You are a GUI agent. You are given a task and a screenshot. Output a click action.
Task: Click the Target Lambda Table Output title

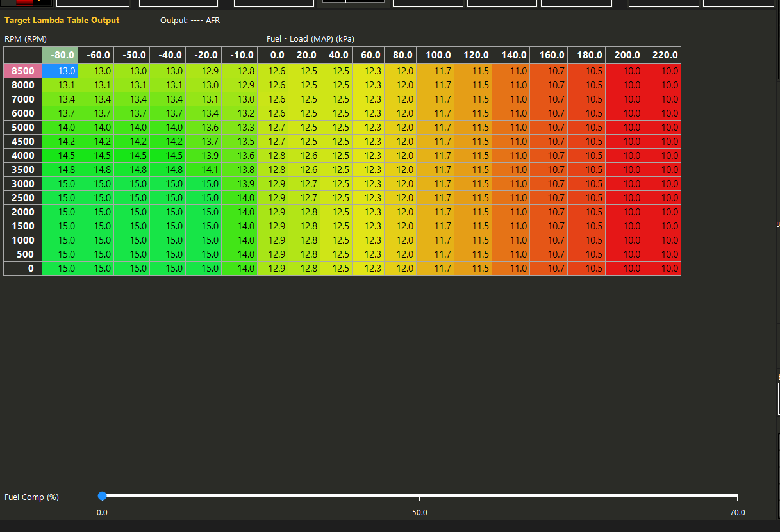coord(62,21)
